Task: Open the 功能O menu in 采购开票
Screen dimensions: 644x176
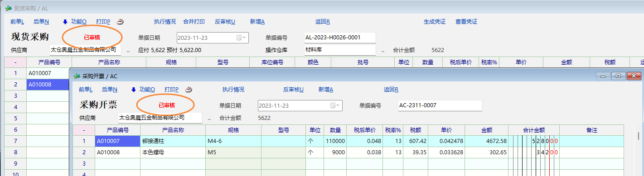Action: point(147,90)
